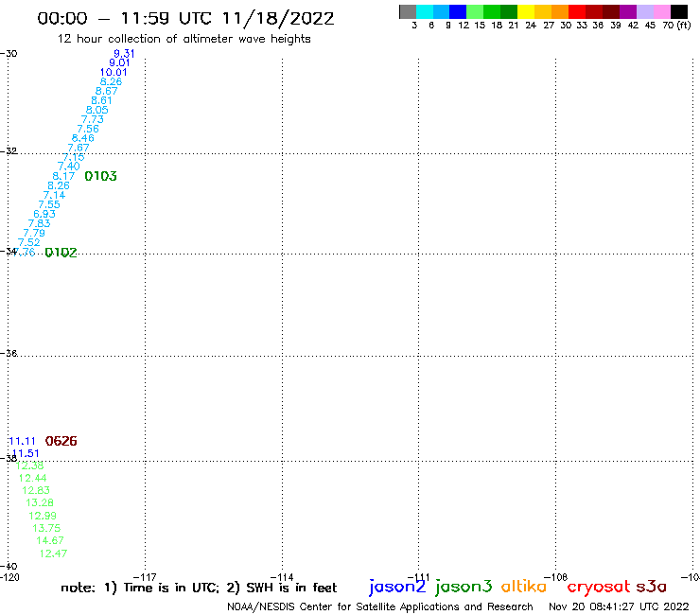Click the green 0103 pass time label
Screen dimensions: 700x615
[101, 176]
